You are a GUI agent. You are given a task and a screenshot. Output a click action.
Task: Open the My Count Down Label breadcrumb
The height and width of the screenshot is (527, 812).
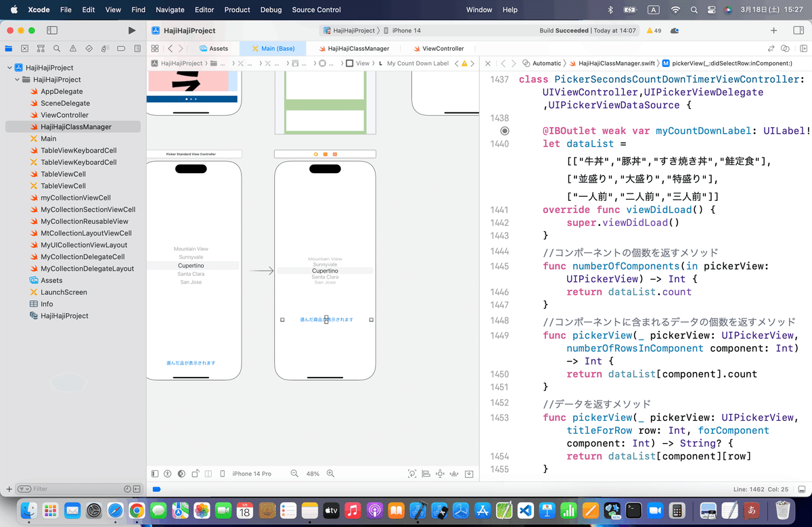413,64
